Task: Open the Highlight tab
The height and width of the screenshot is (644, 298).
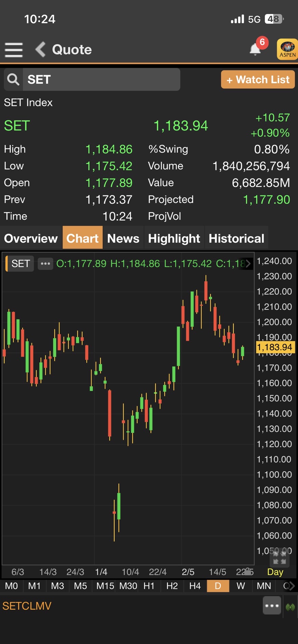Action: coord(174,238)
